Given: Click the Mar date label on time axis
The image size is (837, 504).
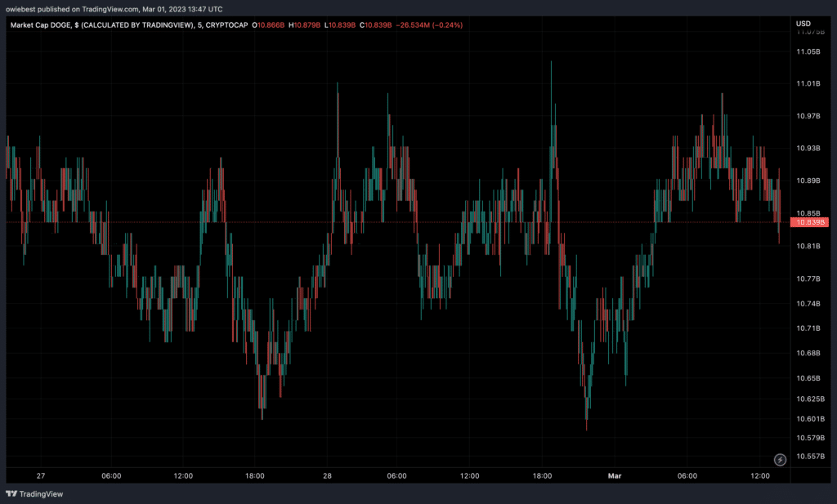Looking at the screenshot, I should pyautogui.click(x=615, y=475).
